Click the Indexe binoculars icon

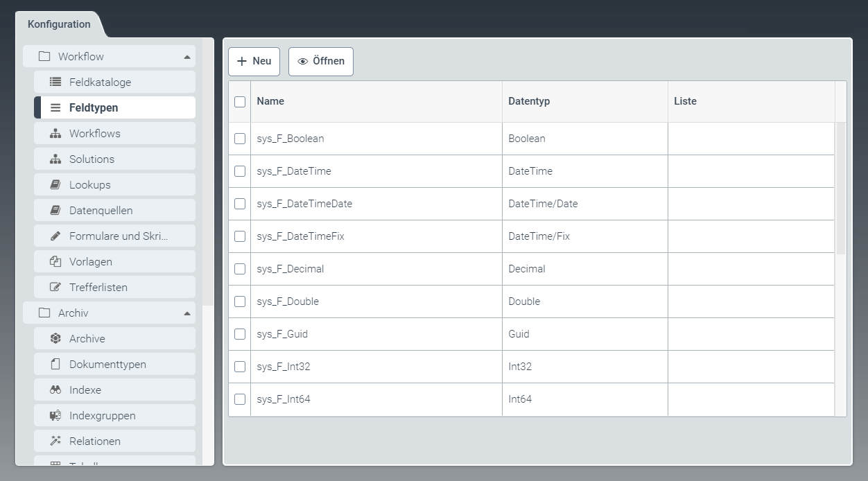[55, 390]
